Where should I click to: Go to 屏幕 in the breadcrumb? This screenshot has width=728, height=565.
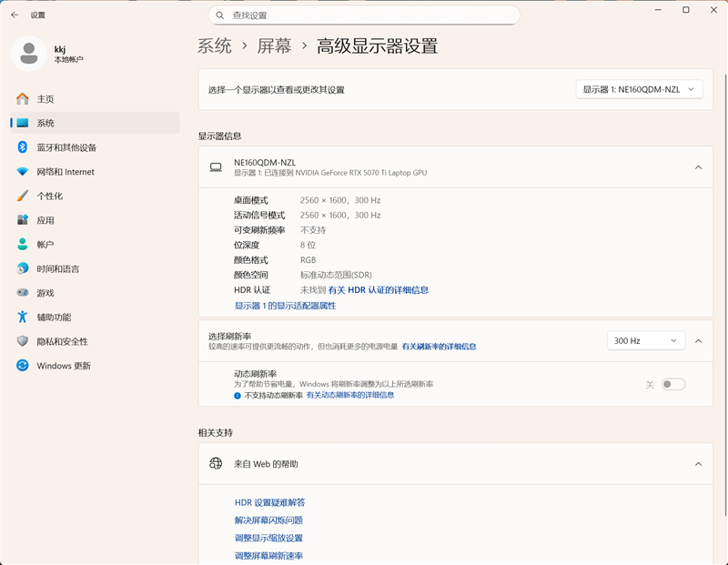pyautogui.click(x=274, y=46)
